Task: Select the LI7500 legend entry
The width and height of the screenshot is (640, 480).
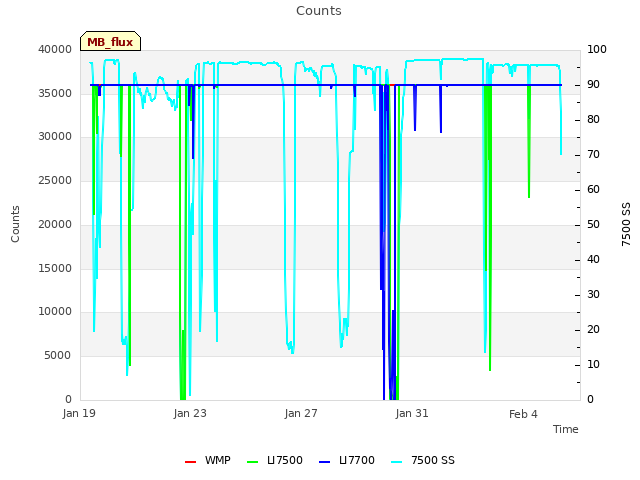Action: tap(275, 460)
